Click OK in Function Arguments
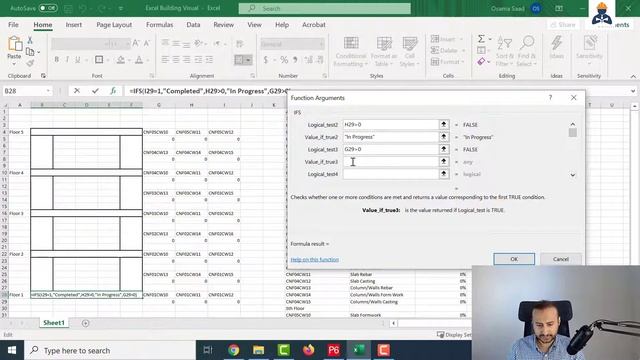The width and height of the screenshot is (640, 360). [514, 259]
